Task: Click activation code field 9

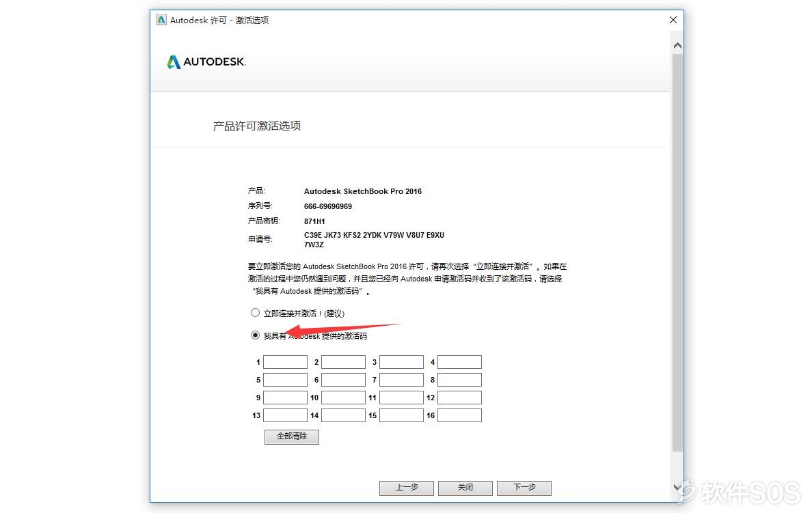Action: (285, 398)
